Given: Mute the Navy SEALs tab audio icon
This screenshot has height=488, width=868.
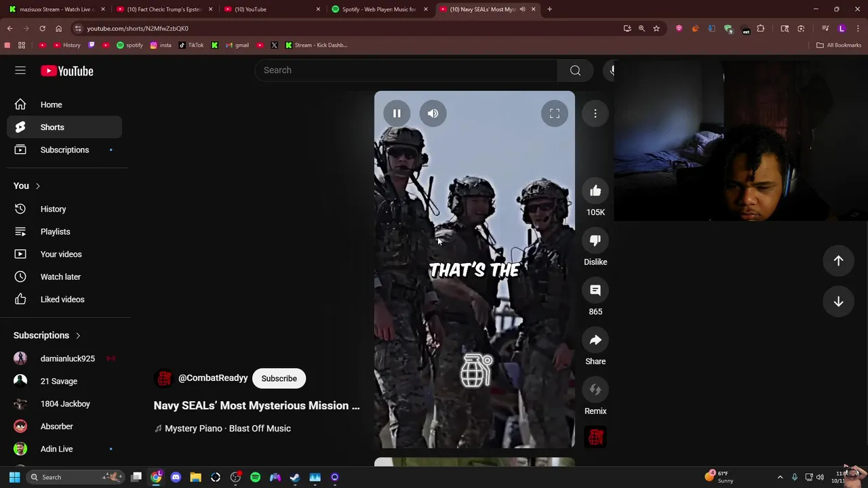Looking at the screenshot, I should point(522,9).
